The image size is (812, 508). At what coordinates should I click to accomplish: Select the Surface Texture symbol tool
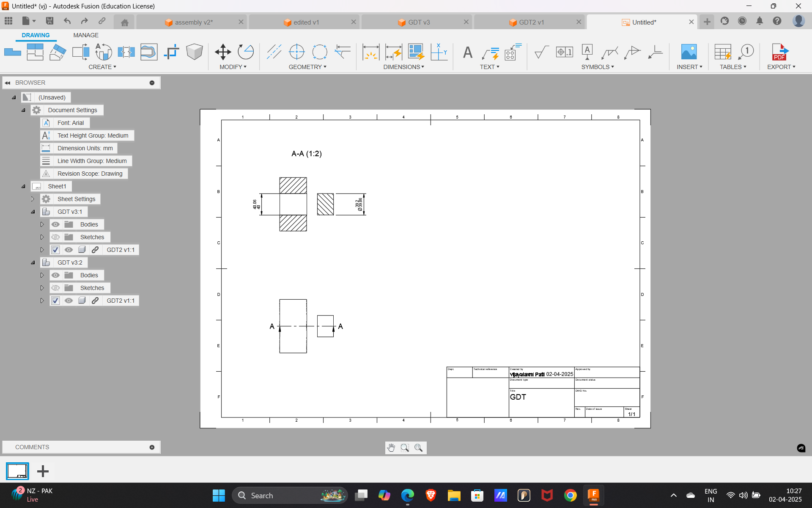(541, 52)
